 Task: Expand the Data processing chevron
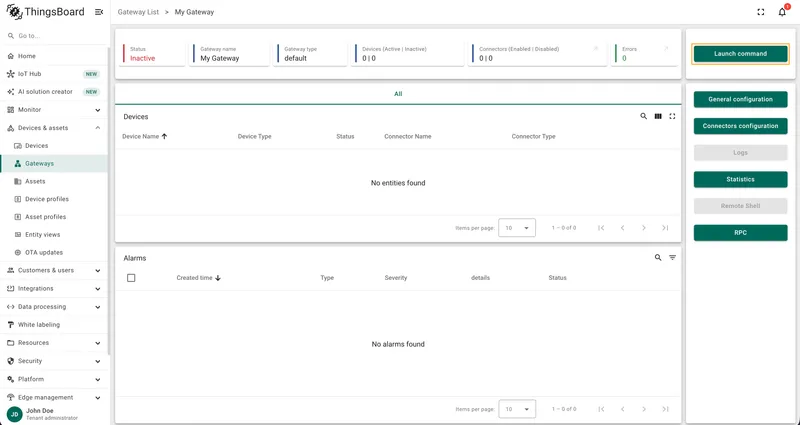pos(98,307)
